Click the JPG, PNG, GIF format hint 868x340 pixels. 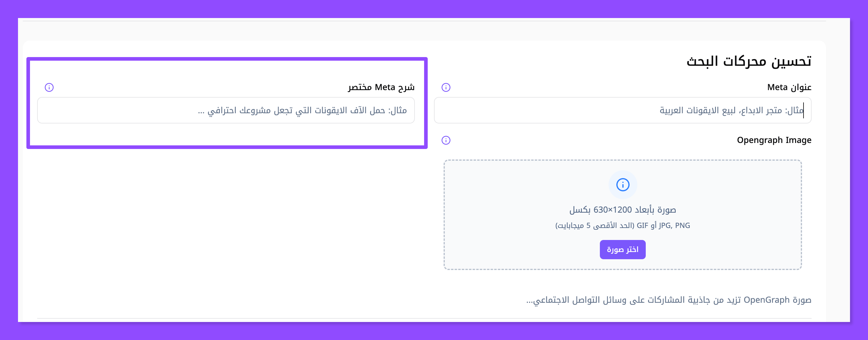pos(622,225)
